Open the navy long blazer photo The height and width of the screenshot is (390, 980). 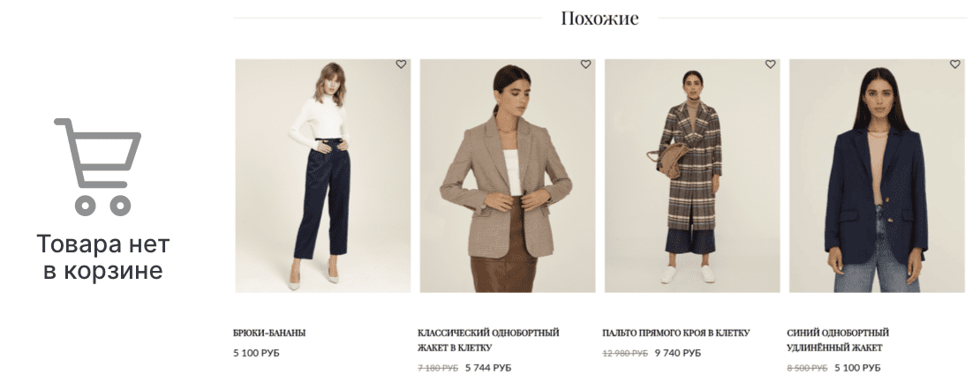pos(877,176)
